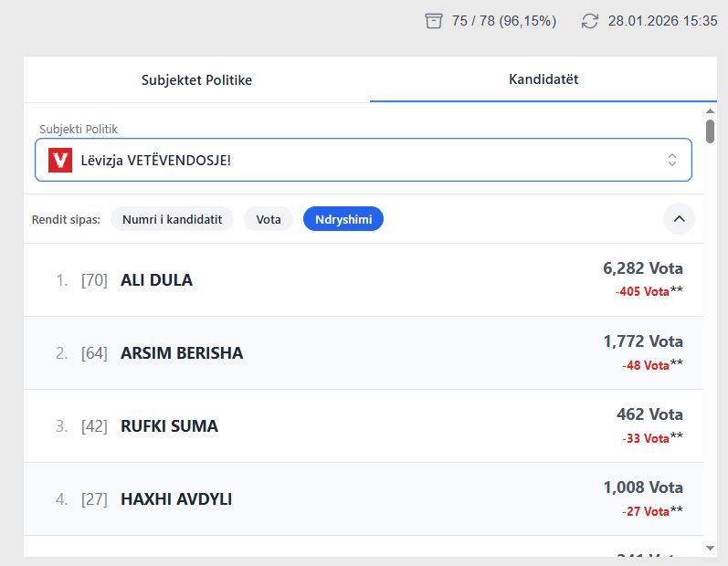Click the ballot box archive icon
728x566 pixels.
point(434,21)
